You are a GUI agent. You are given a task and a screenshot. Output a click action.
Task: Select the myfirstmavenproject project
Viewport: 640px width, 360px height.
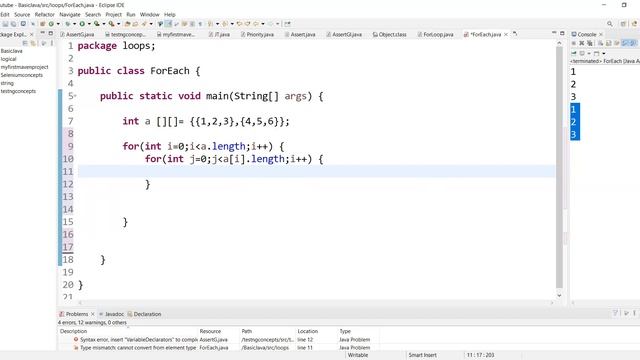coord(24,67)
